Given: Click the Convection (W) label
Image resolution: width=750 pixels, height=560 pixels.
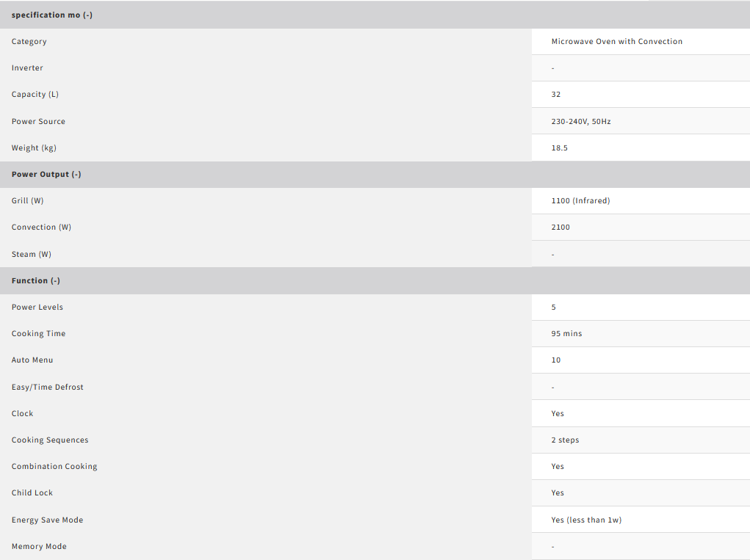Looking at the screenshot, I should point(41,227).
